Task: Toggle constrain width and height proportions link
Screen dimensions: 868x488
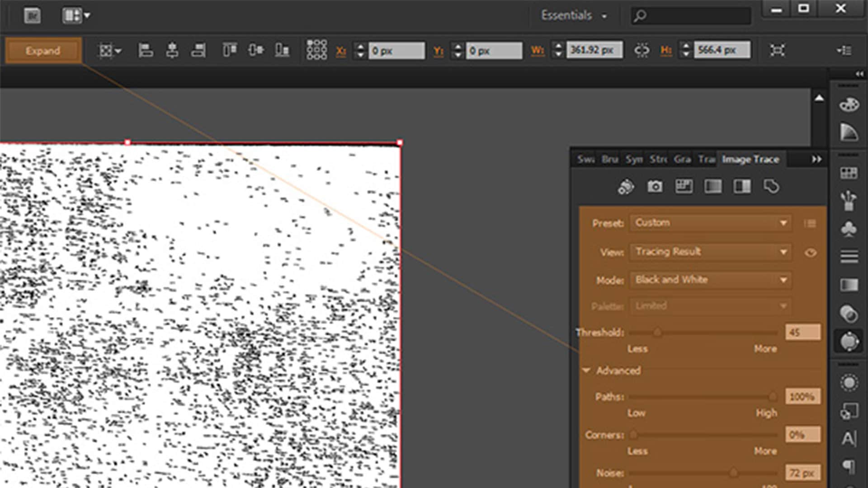Action: click(642, 50)
